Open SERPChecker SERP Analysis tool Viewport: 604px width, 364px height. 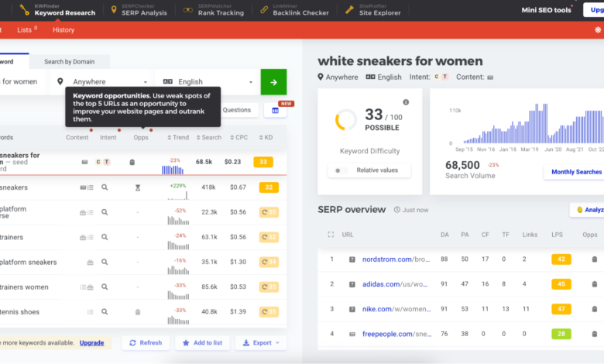click(x=139, y=10)
